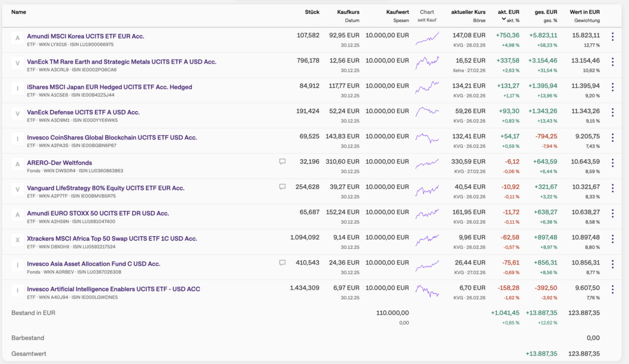
Task: Open three-dot menu for Vanguard LifeStrategy row
Action: point(612,188)
